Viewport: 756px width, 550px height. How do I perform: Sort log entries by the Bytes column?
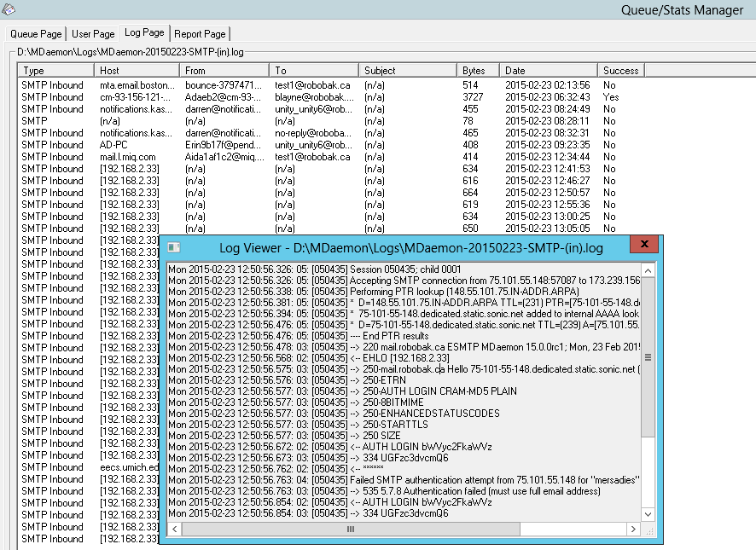(476, 70)
